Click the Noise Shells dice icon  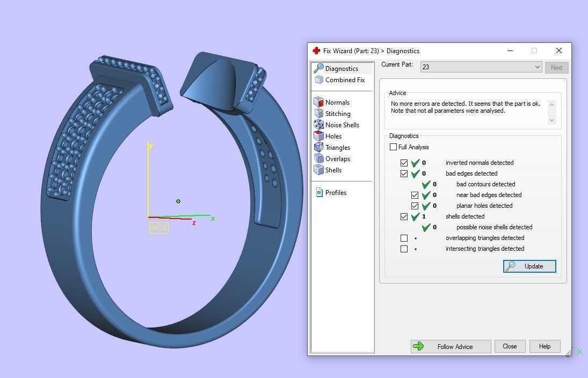tap(319, 125)
